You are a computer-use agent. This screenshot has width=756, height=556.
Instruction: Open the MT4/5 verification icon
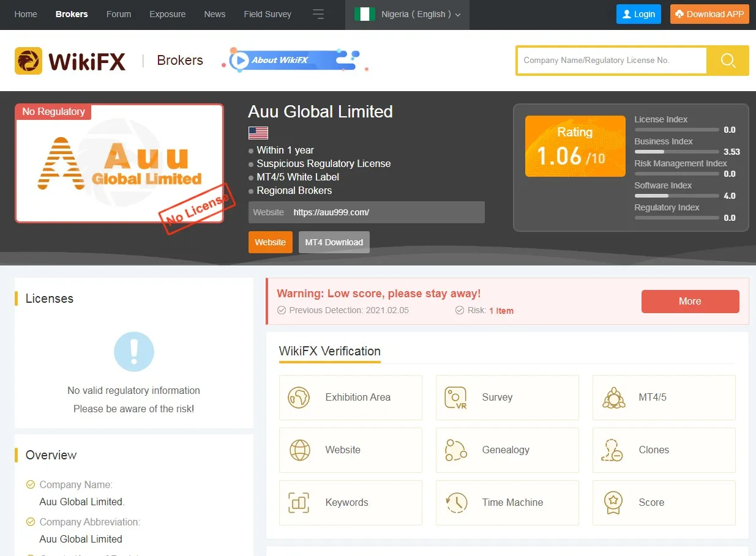click(613, 398)
